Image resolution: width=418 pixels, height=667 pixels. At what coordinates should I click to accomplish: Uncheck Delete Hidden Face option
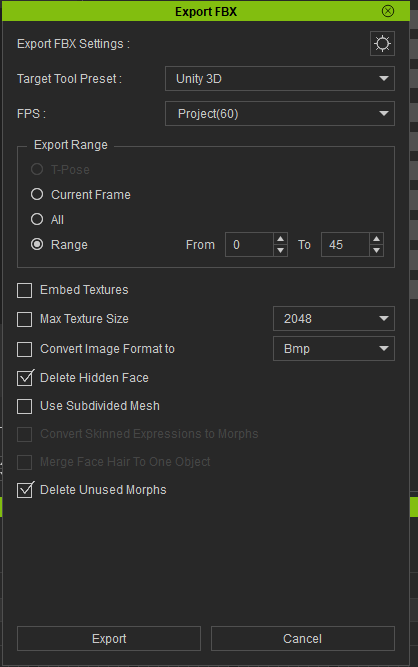pos(25,378)
